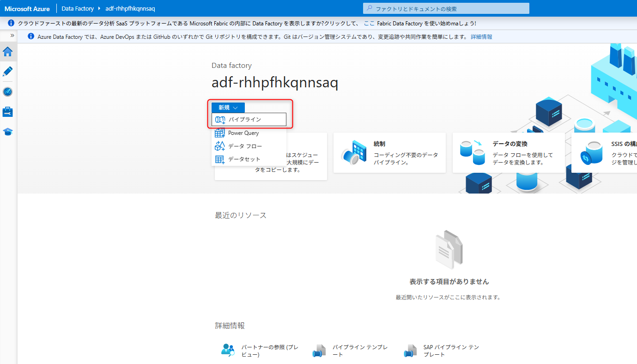Click the pipeline icon in the 新規 menu
This screenshot has height=364, width=637.
tap(219, 119)
